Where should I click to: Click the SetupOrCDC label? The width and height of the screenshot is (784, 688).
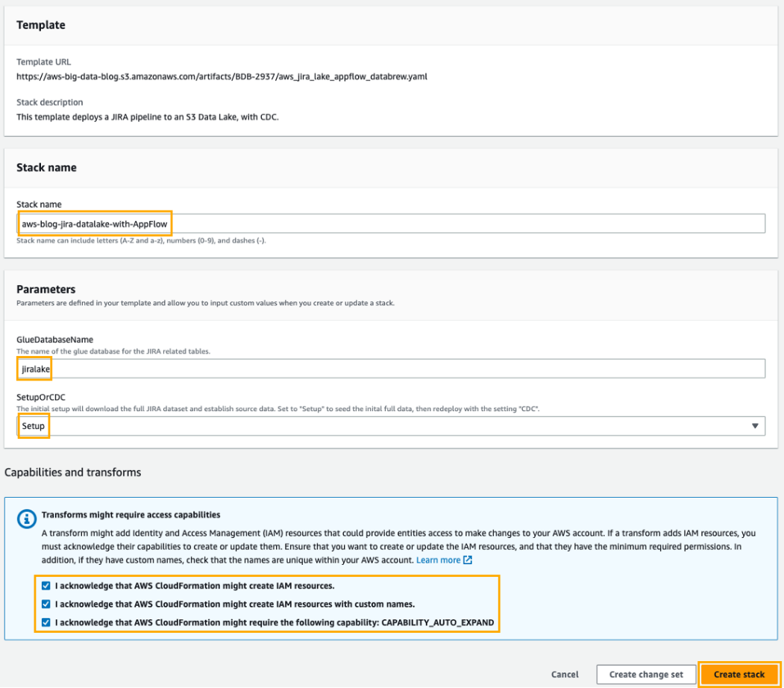tap(41, 397)
